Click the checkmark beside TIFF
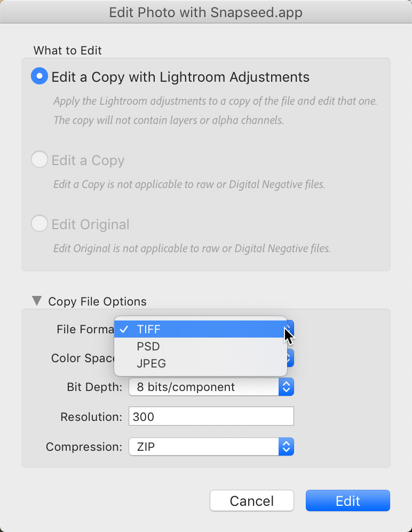This screenshot has height=532, width=412. tap(124, 329)
